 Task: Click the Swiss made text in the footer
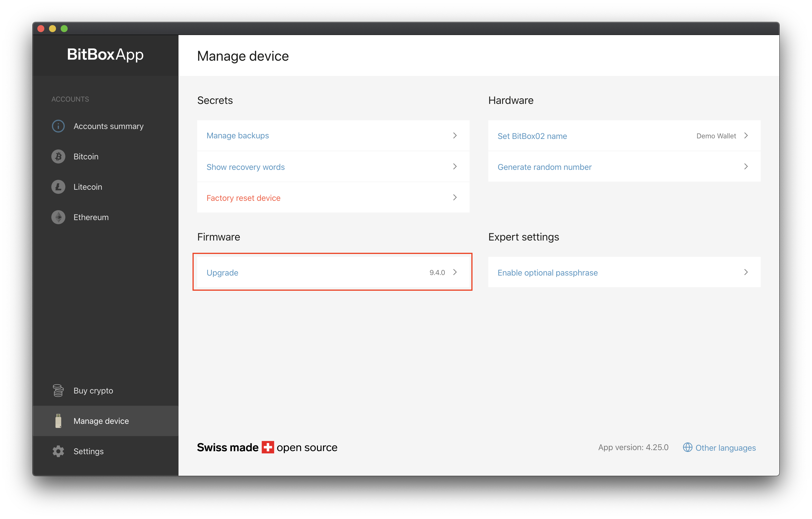(x=228, y=447)
